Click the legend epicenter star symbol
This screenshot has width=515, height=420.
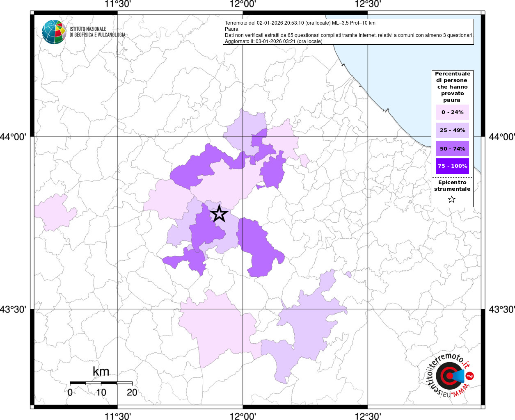(x=452, y=199)
